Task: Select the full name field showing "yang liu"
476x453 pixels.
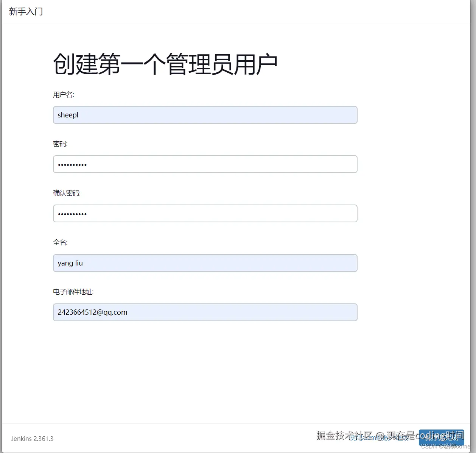Action: [x=205, y=263]
